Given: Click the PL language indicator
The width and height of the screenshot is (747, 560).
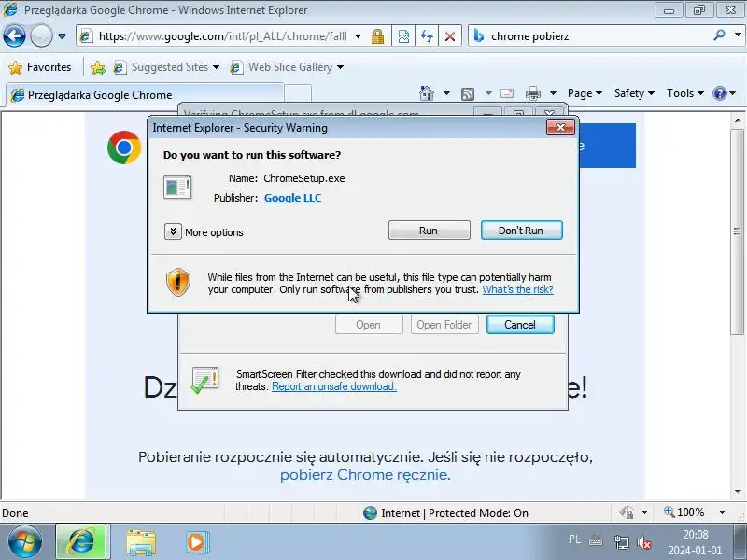Looking at the screenshot, I should [574, 539].
